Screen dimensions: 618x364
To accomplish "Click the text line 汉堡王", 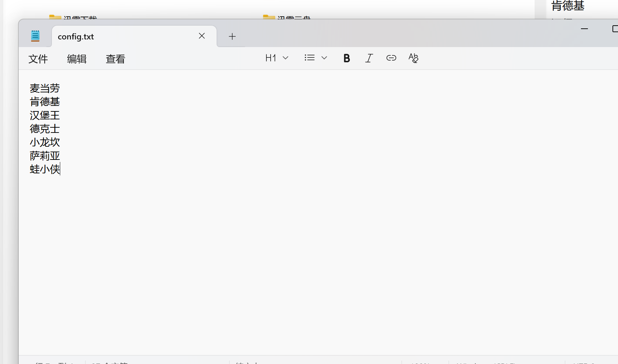I will click(x=45, y=115).
